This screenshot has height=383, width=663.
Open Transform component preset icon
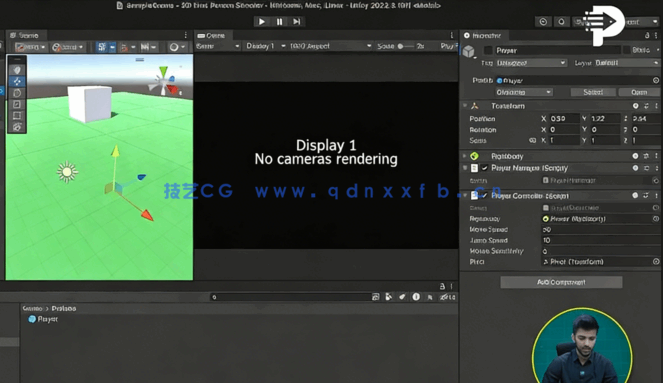click(x=646, y=106)
